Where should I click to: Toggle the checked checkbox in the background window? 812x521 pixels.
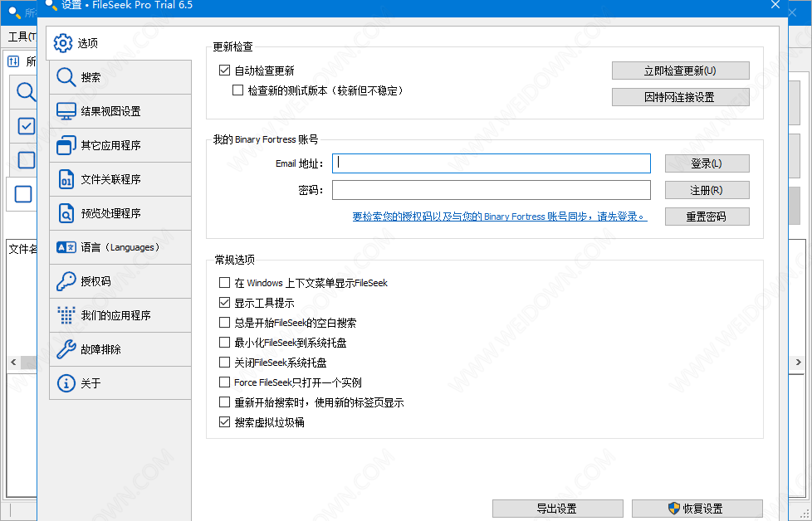pos(26,126)
